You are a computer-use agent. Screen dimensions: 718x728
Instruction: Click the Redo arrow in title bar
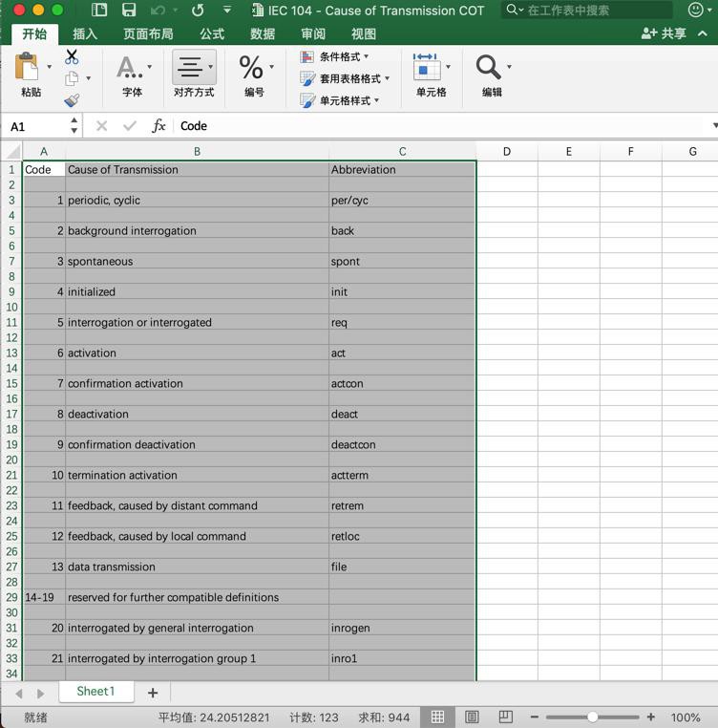[x=198, y=10]
